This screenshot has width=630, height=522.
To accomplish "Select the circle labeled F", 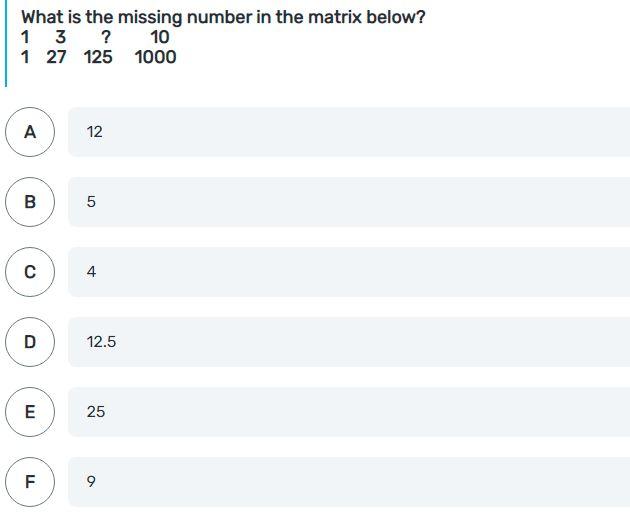I will tap(30, 482).
